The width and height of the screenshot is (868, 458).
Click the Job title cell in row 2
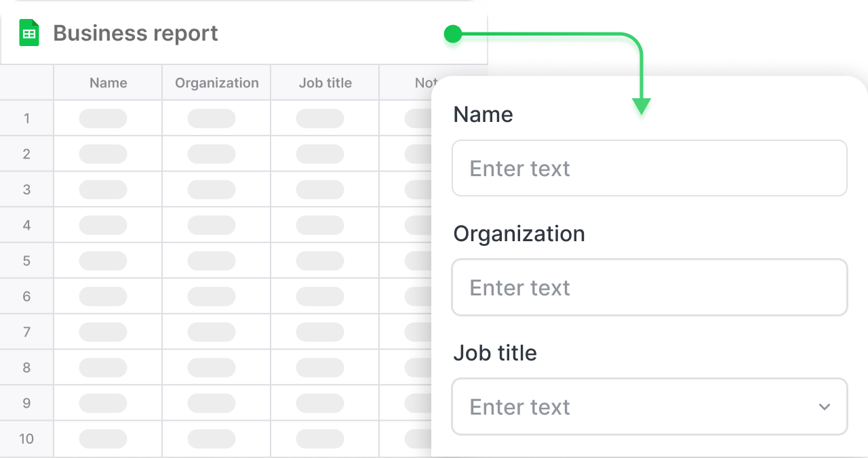click(325, 154)
